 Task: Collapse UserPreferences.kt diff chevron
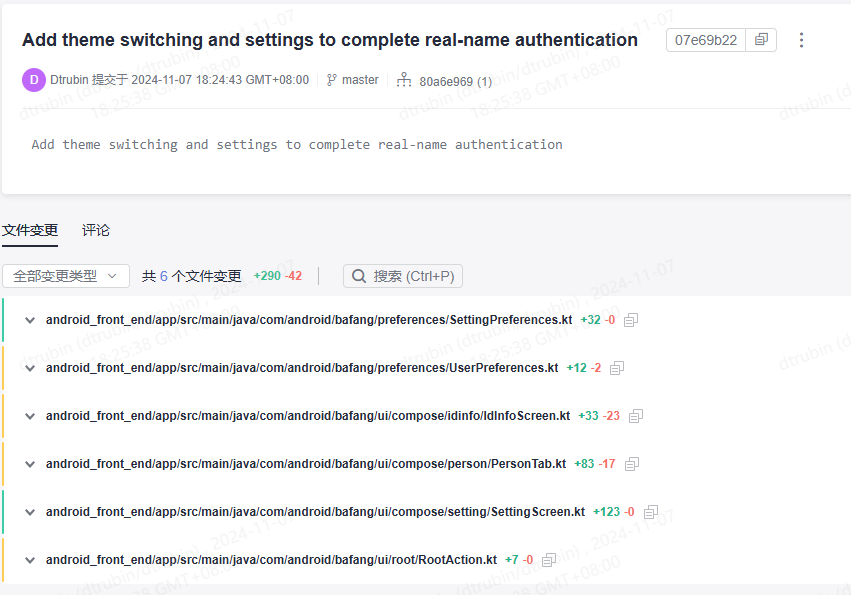point(30,368)
